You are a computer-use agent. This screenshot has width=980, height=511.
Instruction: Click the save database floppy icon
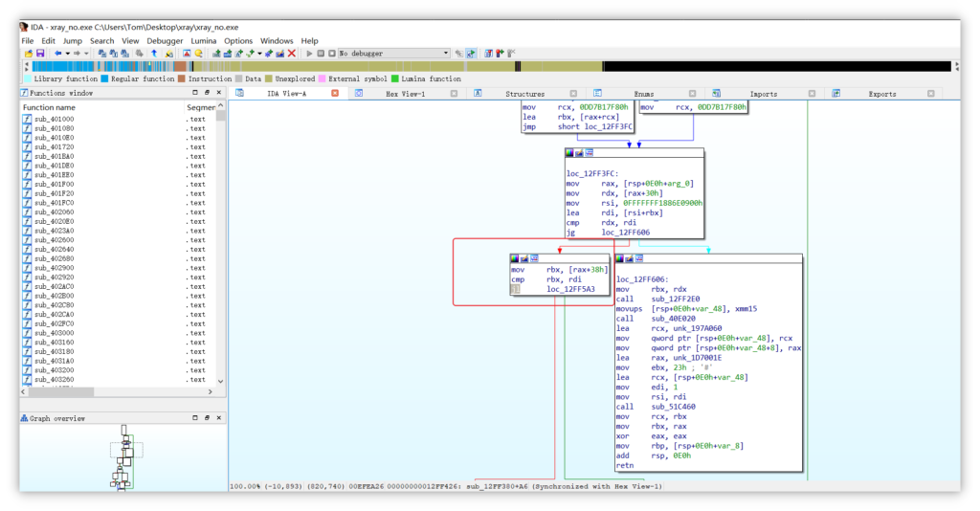[40, 54]
